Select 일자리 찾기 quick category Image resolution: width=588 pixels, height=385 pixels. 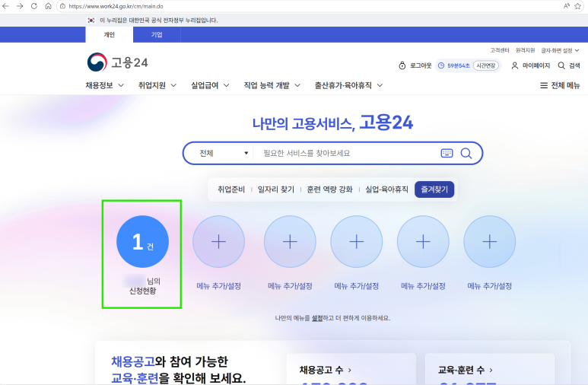pyautogui.click(x=276, y=189)
